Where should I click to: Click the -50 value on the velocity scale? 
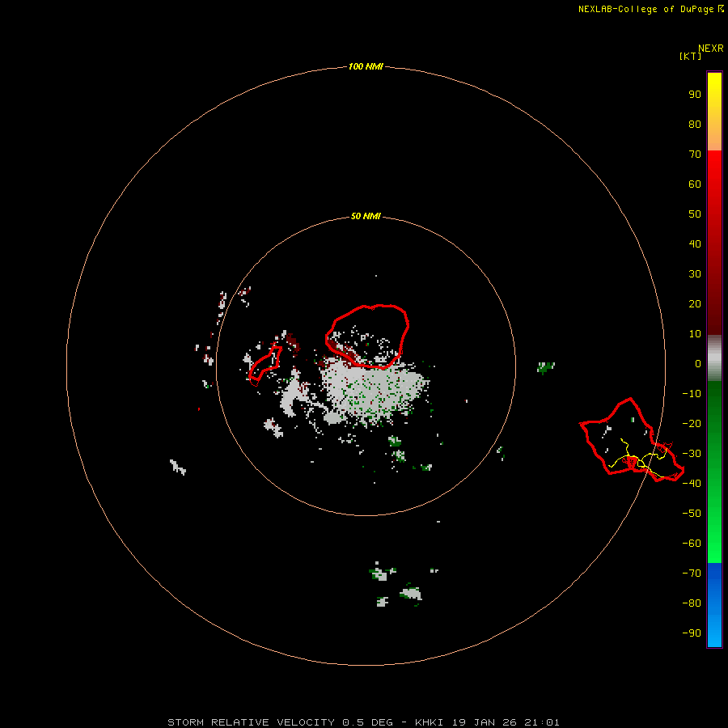[692, 513]
